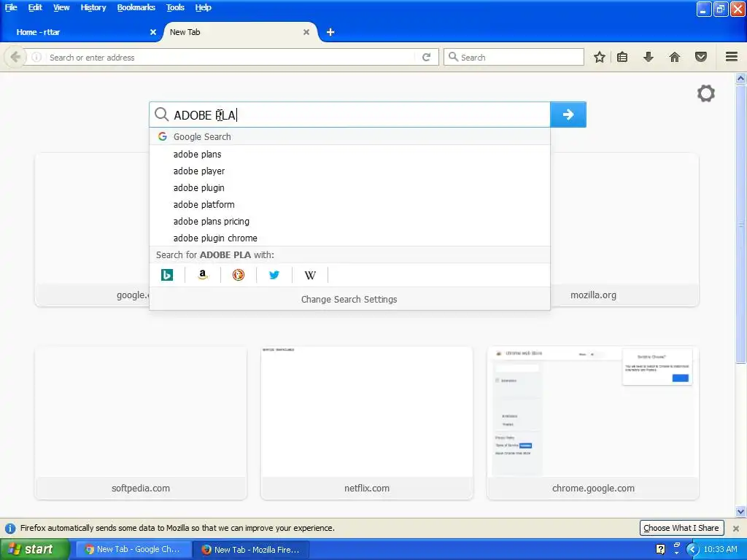
Task: Open the softpedia.com tile
Action: pos(141,423)
